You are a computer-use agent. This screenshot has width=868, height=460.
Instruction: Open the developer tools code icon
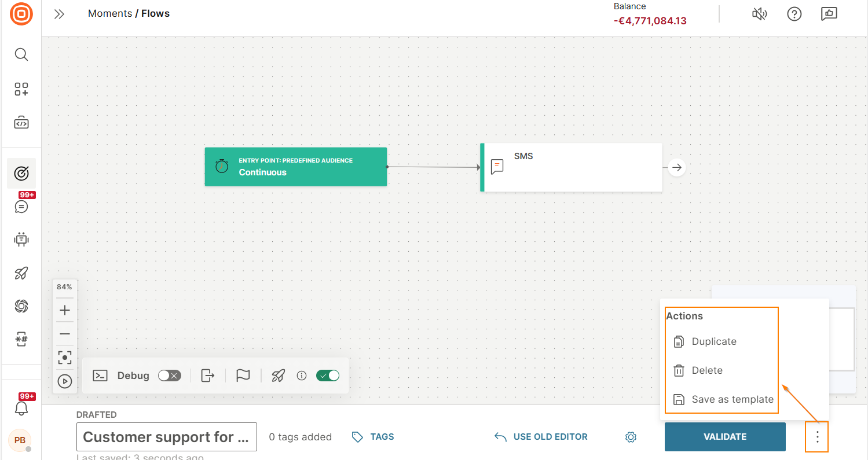21,123
